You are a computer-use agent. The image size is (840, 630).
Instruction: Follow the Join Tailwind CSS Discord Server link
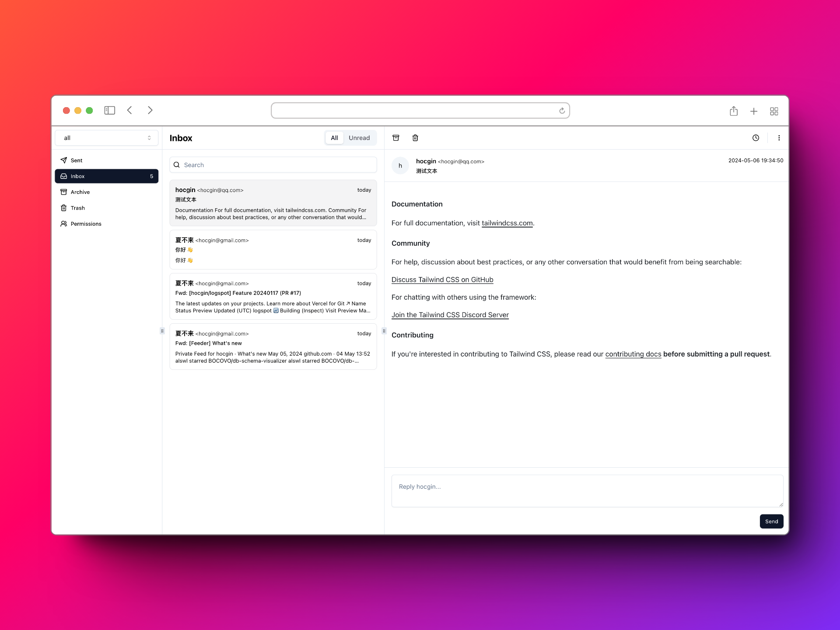click(x=450, y=315)
